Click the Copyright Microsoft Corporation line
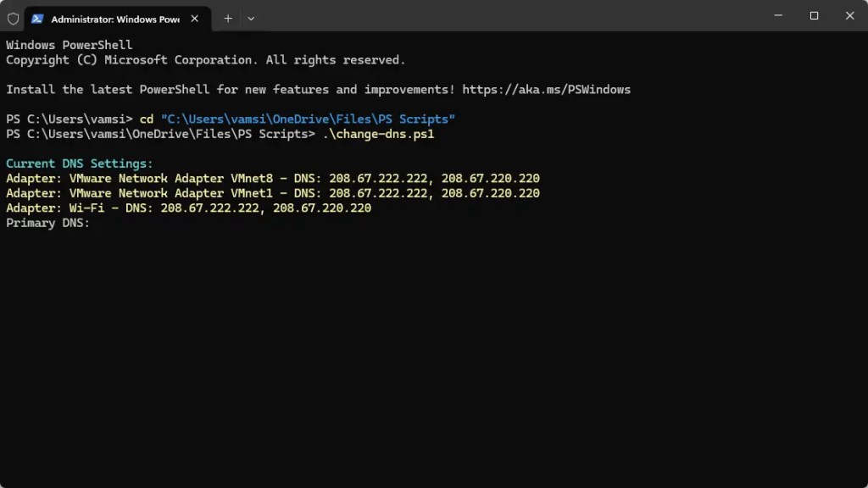868x488 pixels. coord(205,60)
